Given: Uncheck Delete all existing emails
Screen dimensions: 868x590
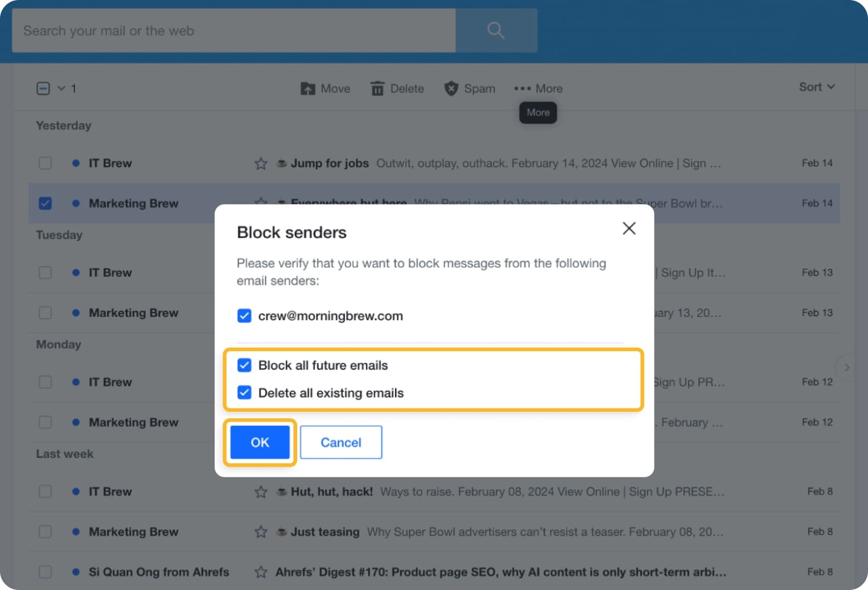Looking at the screenshot, I should click(244, 392).
